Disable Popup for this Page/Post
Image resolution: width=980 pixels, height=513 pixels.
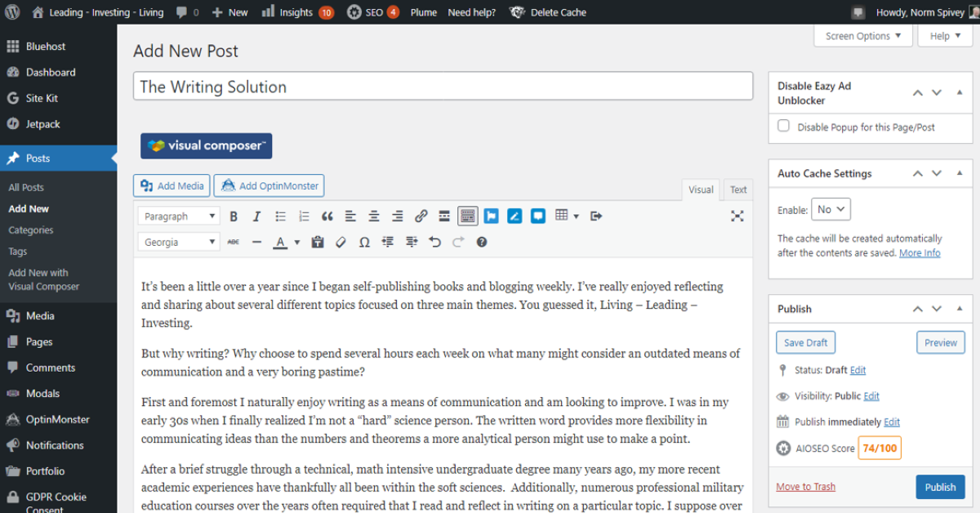click(783, 125)
